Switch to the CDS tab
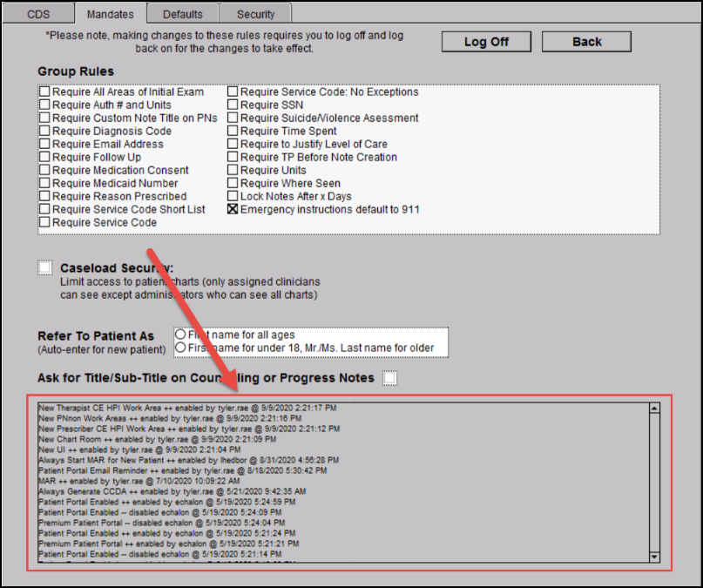This screenshot has width=703, height=588. click(x=37, y=14)
